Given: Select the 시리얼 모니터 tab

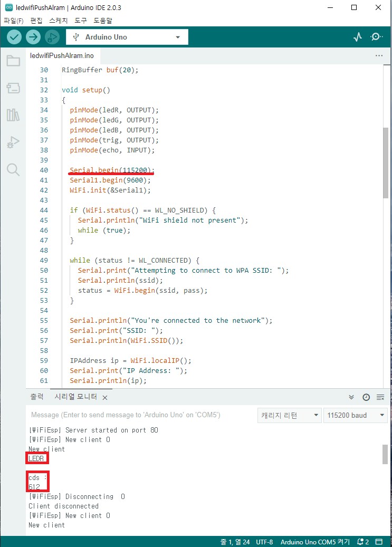Looking at the screenshot, I should [x=76, y=397].
